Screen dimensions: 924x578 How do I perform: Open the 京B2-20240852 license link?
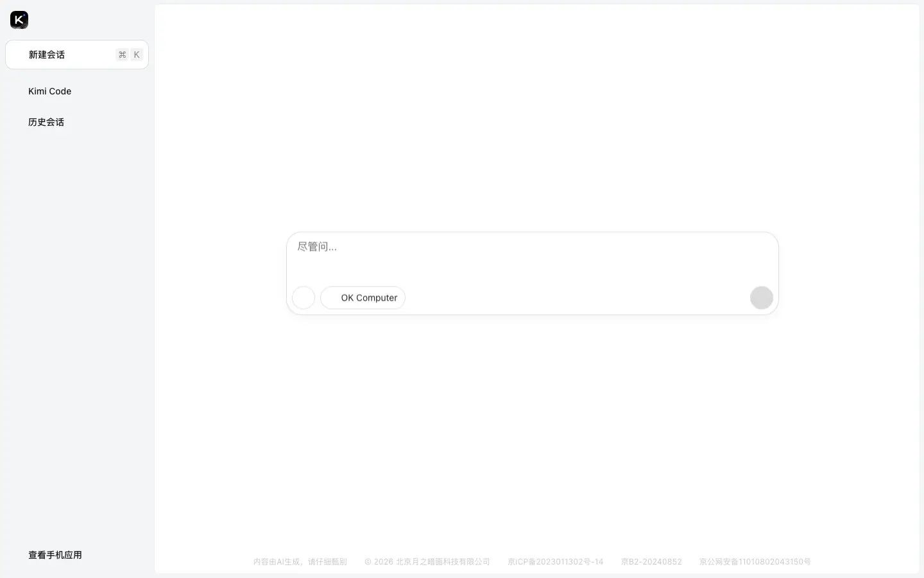coord(651,562)
